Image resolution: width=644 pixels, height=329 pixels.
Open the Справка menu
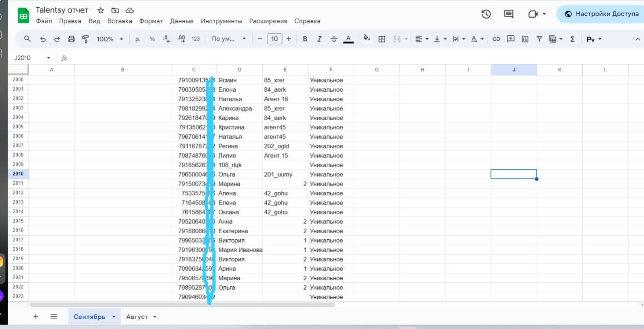[307, 21]
